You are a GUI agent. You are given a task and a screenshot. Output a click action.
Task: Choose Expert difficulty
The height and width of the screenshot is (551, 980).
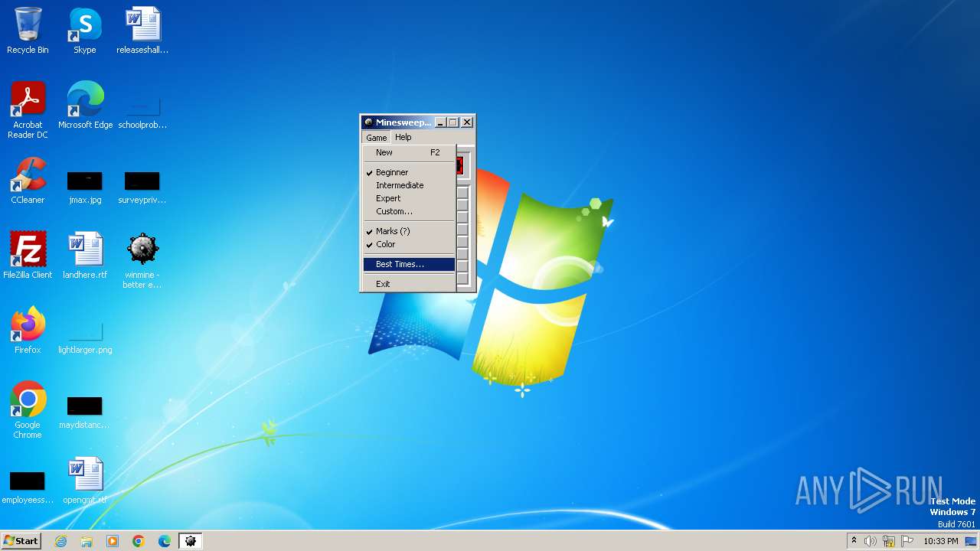(409, 198)
